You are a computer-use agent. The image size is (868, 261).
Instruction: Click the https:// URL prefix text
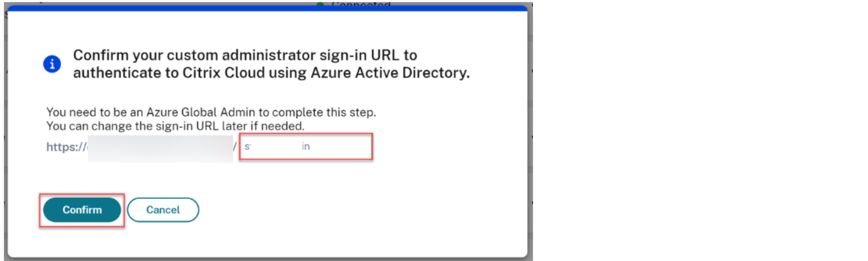[66, 147]
